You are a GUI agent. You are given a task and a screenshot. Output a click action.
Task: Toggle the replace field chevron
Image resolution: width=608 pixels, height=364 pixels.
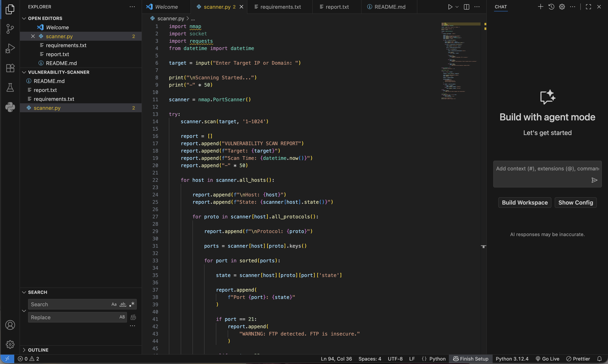pos(24,311)
